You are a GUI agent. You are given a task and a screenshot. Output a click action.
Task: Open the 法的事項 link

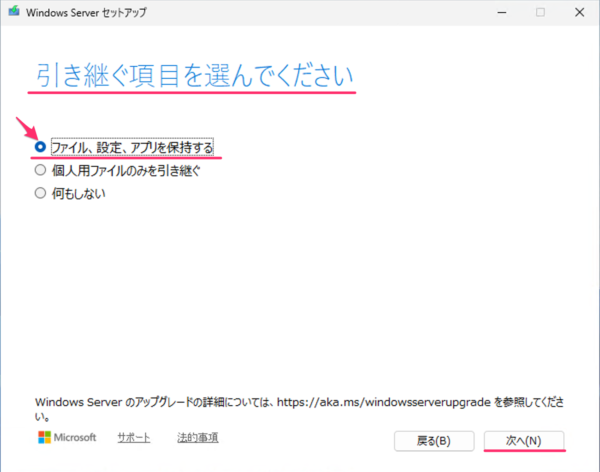(197, 438)
